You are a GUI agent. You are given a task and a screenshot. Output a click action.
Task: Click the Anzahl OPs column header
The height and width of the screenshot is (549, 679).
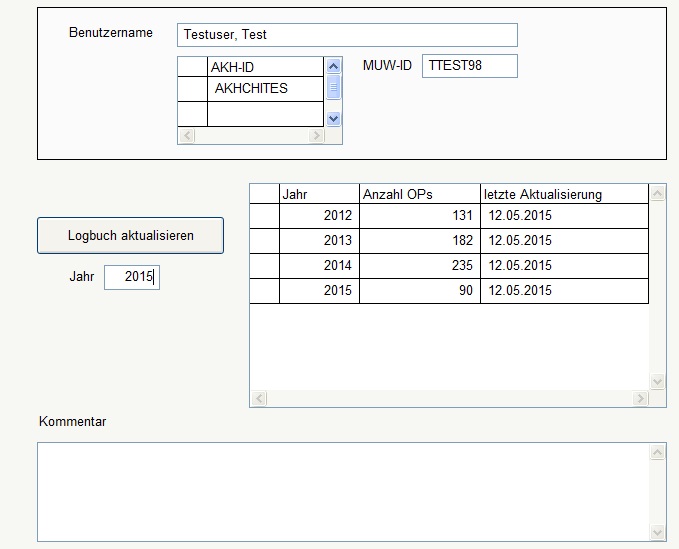click(x=419, y=194)
